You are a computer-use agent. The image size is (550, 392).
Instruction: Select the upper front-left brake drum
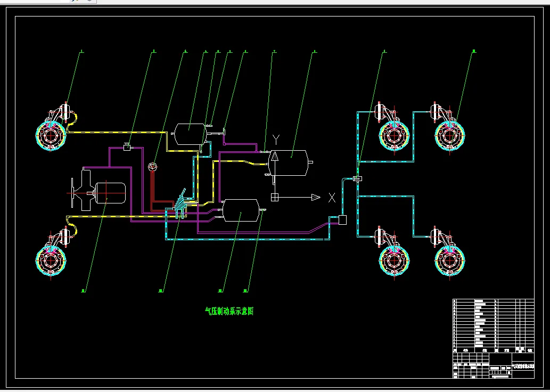click(51, 136)
